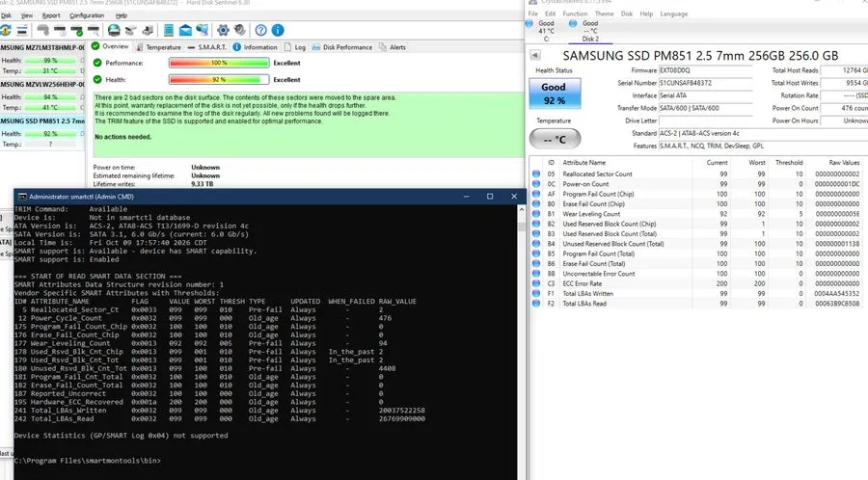Click the blue status circle beside ECC Error Rate

pyautogui.click(x=536, y=283)
